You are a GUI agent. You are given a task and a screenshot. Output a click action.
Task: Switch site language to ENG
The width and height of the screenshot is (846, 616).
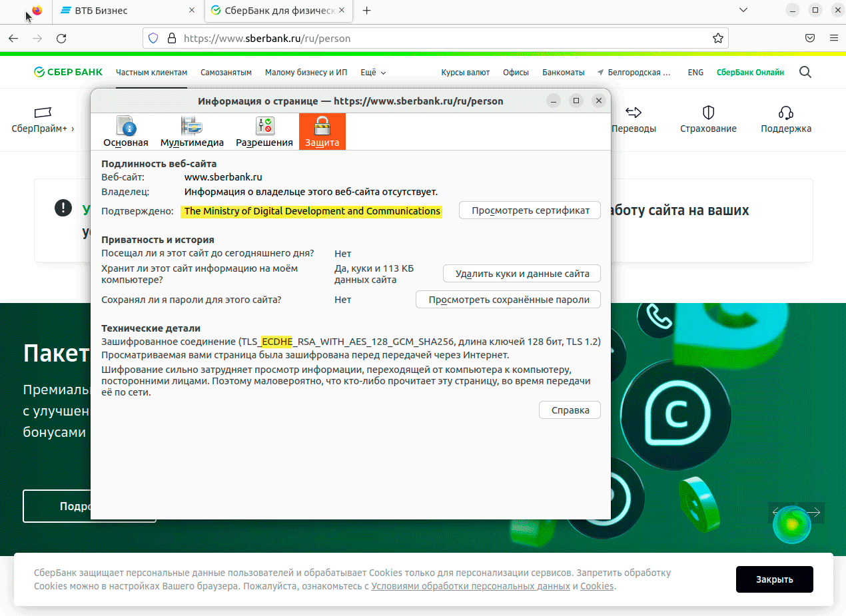[x=695, y=73]
